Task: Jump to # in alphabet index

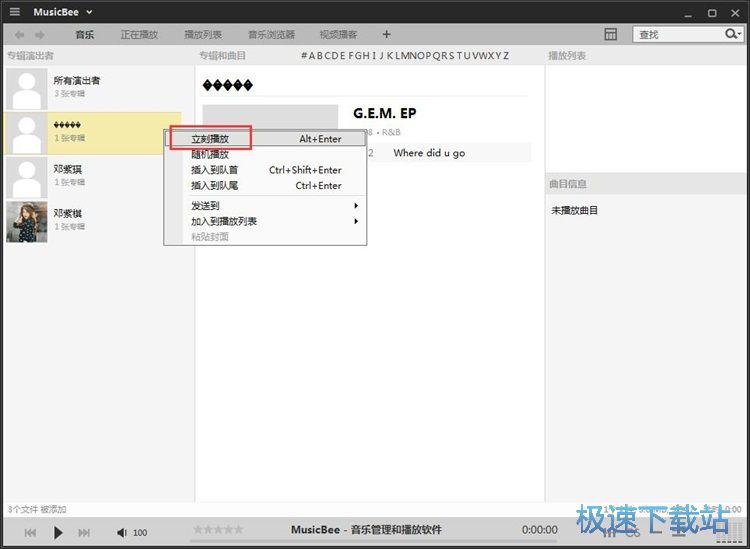Action: 304,55
